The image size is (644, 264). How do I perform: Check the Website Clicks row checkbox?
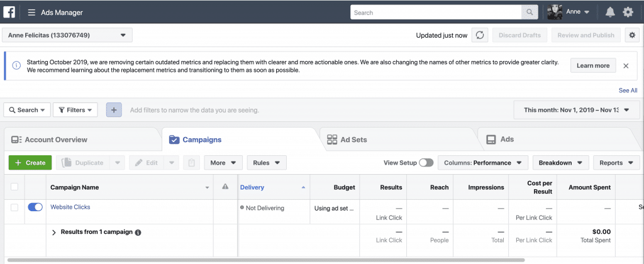click(14, 208)
